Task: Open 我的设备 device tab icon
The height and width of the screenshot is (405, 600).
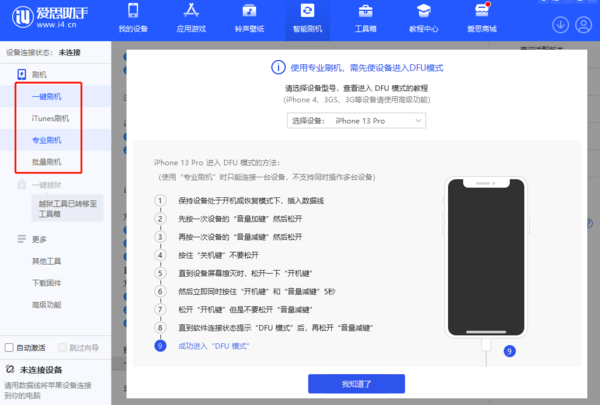Action: tap(133, 11)
